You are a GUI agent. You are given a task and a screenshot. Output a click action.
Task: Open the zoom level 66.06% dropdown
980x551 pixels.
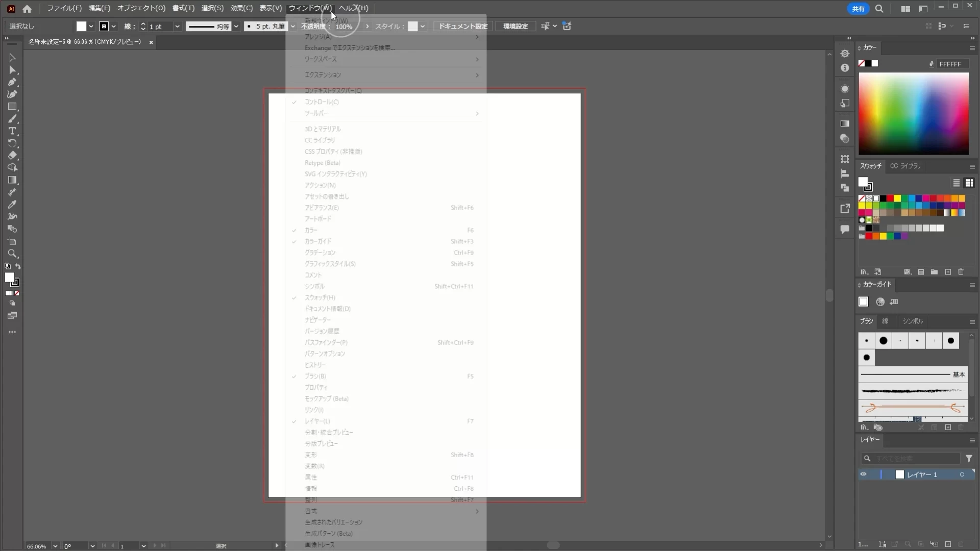[55, 546]
